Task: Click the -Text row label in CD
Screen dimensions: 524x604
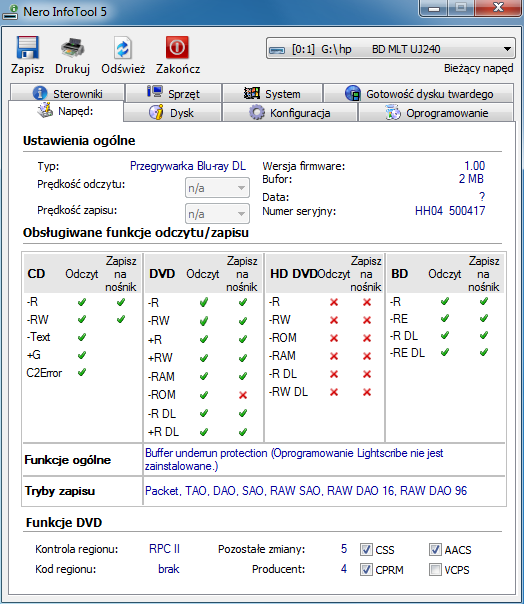Action: [x=38, y=337]
